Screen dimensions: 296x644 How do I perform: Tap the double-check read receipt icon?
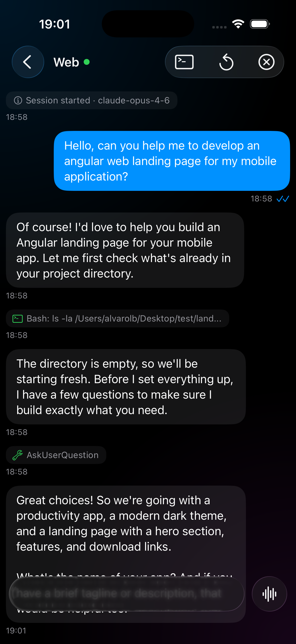[283, 199]
